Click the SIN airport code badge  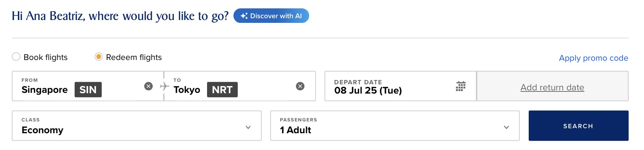88,90
